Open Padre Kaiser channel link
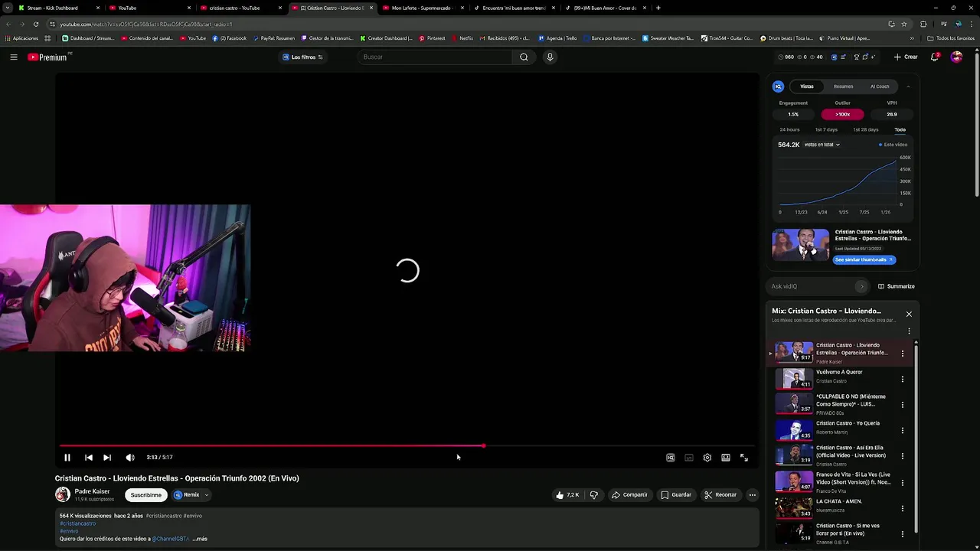The image size is (980, 551). point(92,491)
